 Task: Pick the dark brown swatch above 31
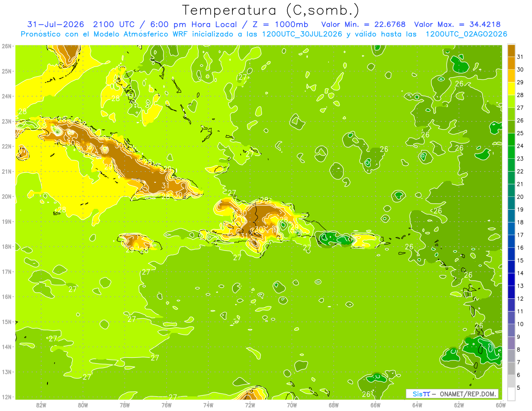pyautogui.click(x=511, y=51)
